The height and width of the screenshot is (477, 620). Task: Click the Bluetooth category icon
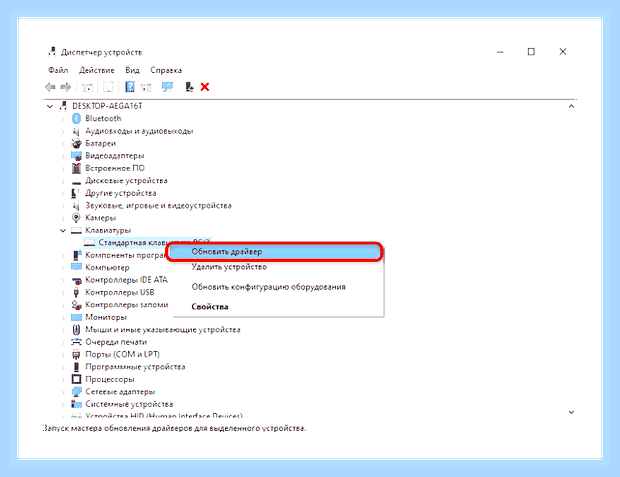coord(76,118)
